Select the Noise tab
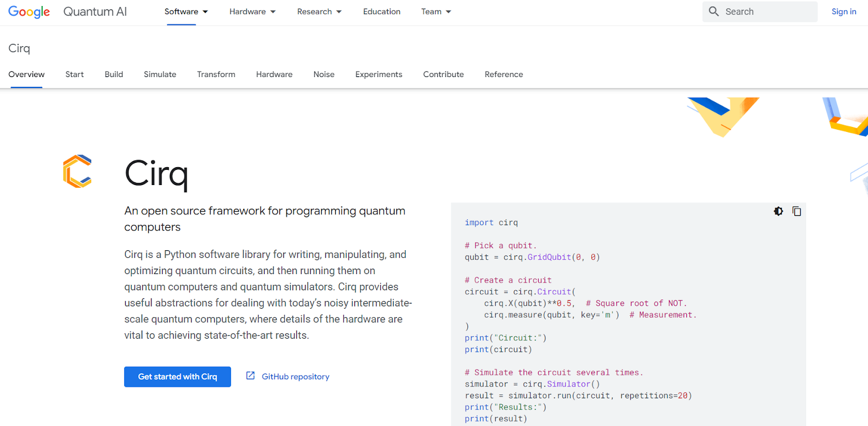The height and width of the screenshot is (426, 868). tap(324, 74)
